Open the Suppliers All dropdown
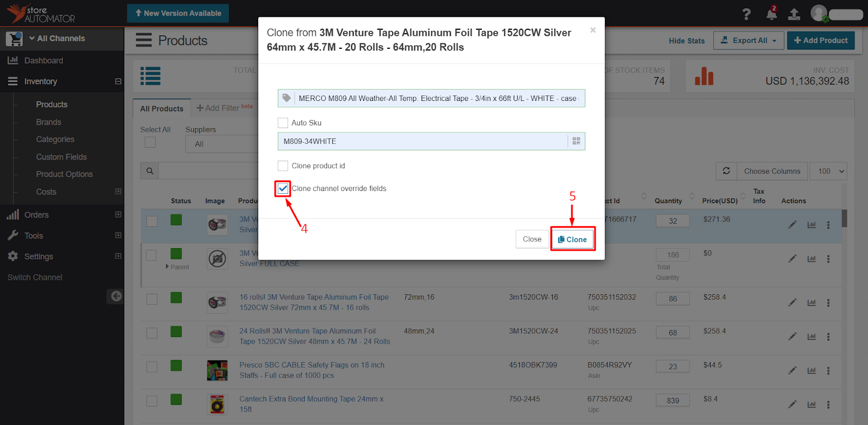868x425 pixels. (x=222, y=144)
